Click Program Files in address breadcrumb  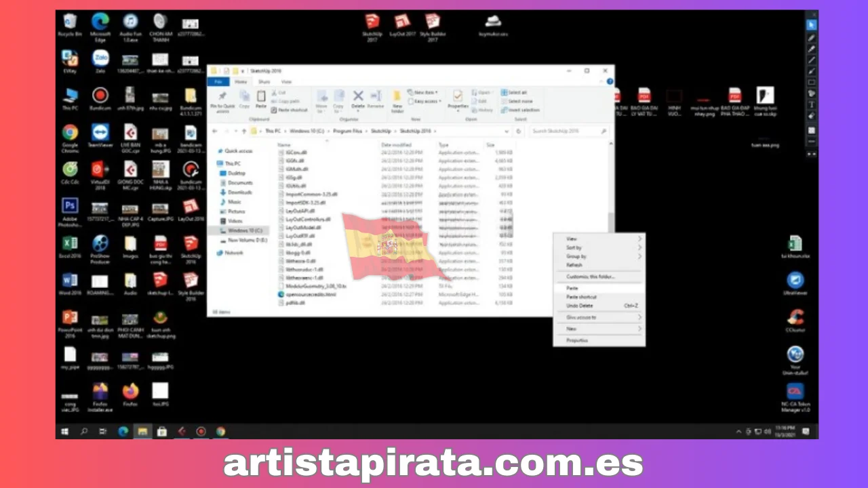click(346, 131)
